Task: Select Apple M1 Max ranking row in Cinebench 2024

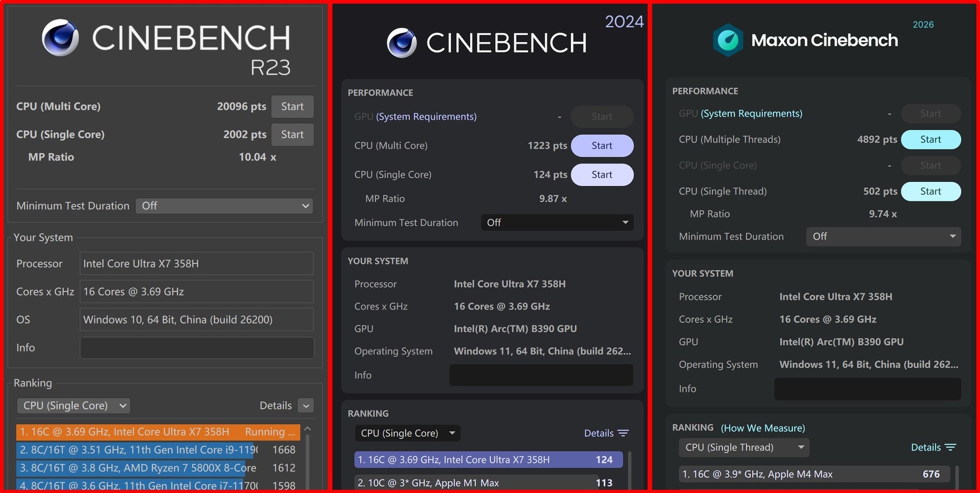Action: [x=489, y=482]
